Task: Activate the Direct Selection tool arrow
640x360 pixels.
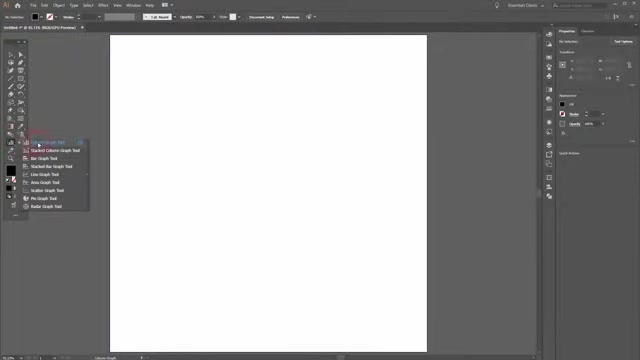Action: [21, 54]
